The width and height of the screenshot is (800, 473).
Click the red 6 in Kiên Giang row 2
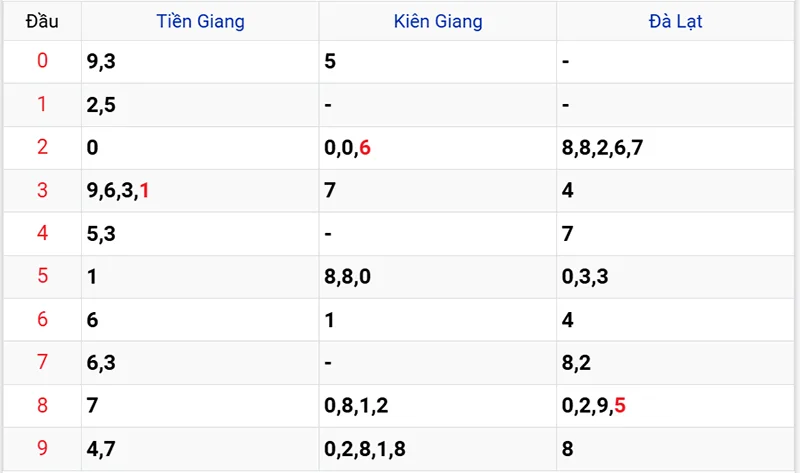pos(365,147)
